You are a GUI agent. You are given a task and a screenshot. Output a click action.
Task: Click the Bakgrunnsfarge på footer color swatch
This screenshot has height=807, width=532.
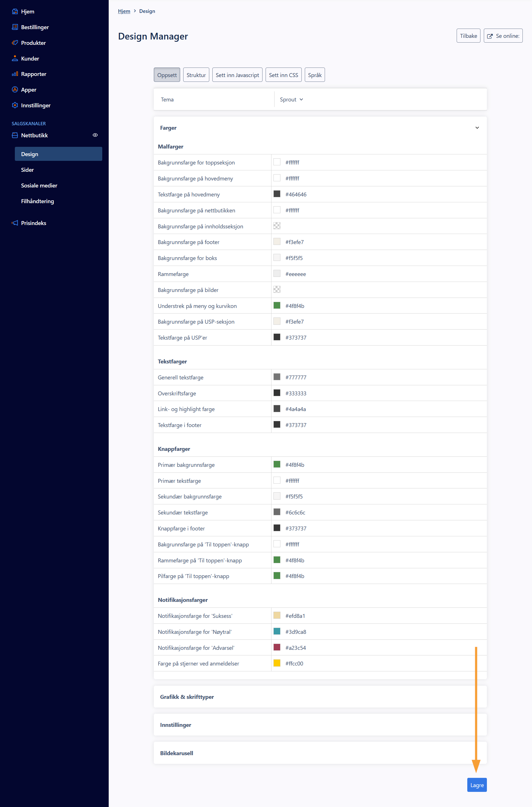click(277, 242)
